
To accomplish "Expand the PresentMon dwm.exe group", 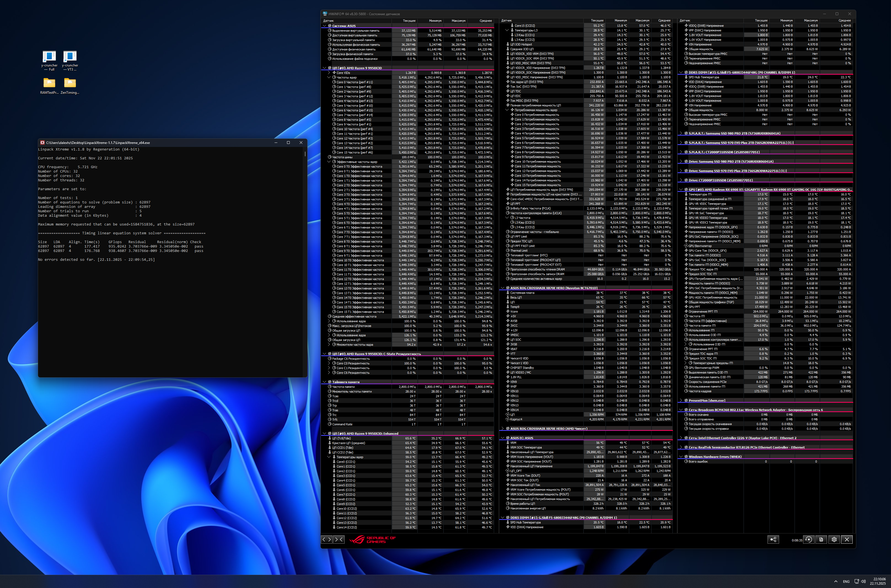I will tap(681, 401).
